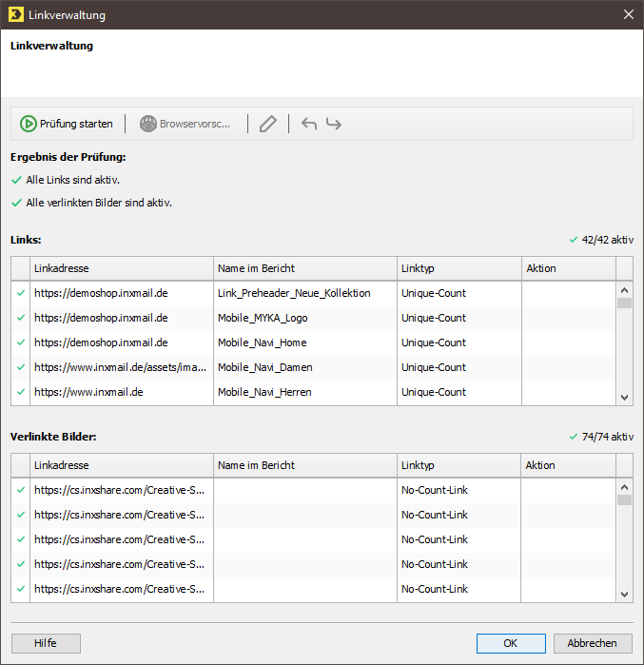Viewport: 644px width, 665px height.
Task: Click the 74/74 aktiv status
Action: [x=601, y=437]
